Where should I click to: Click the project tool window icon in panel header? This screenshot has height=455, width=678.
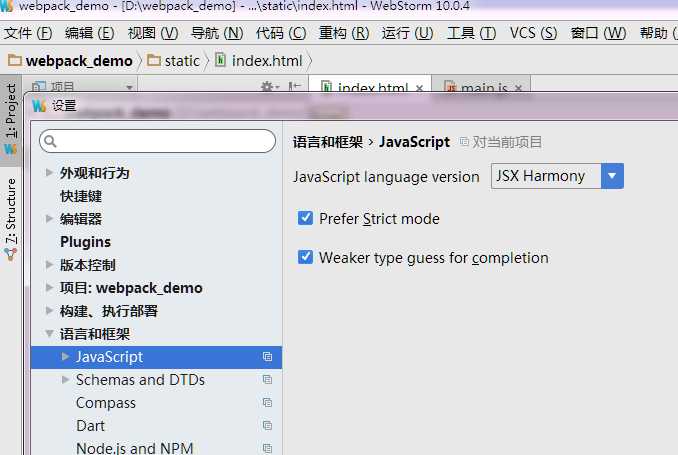pos(39,87)
